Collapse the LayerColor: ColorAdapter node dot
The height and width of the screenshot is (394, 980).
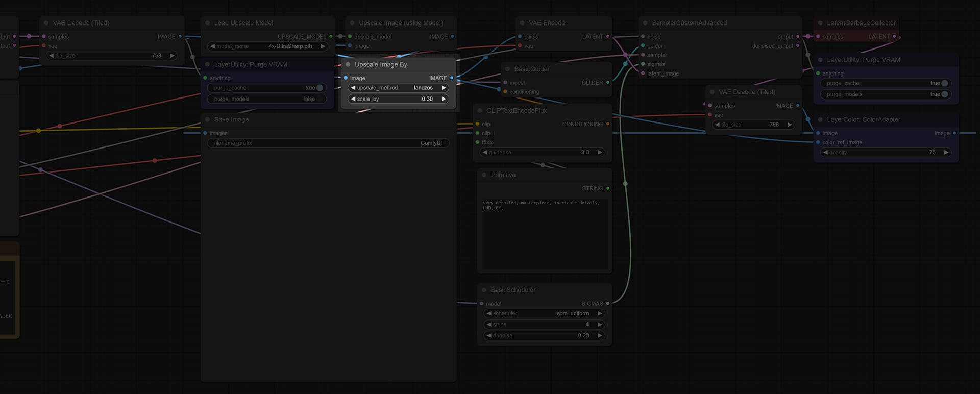coord(820,119)
